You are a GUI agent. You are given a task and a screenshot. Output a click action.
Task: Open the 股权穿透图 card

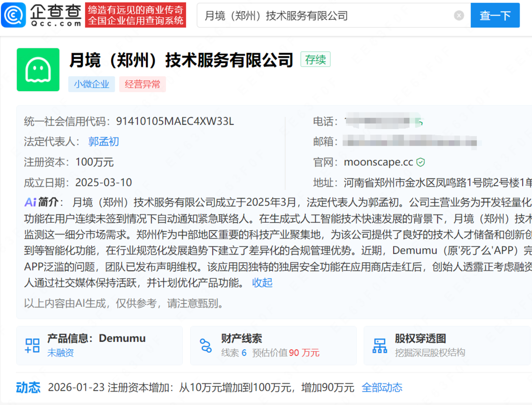420,338
